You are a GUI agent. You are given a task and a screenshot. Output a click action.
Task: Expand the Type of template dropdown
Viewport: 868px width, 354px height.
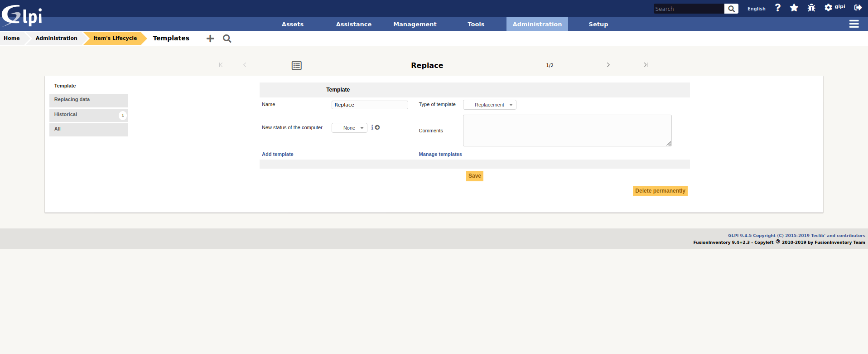(489, 105)
